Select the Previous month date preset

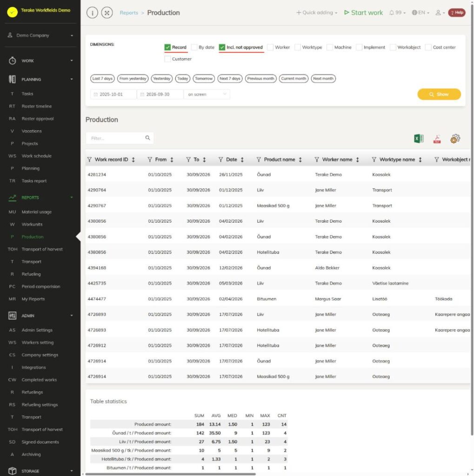point(260,79)
